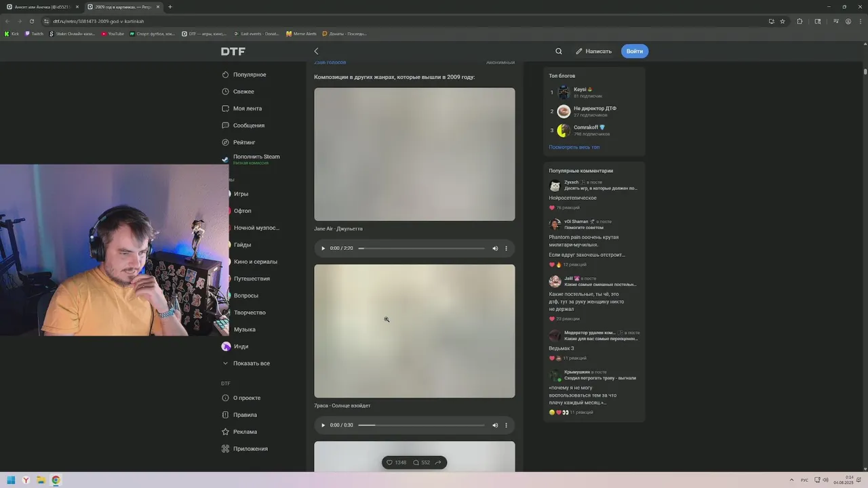Open Windows Start menu
The width and height of the screenshot is (868, 488).
coord(11,480)
